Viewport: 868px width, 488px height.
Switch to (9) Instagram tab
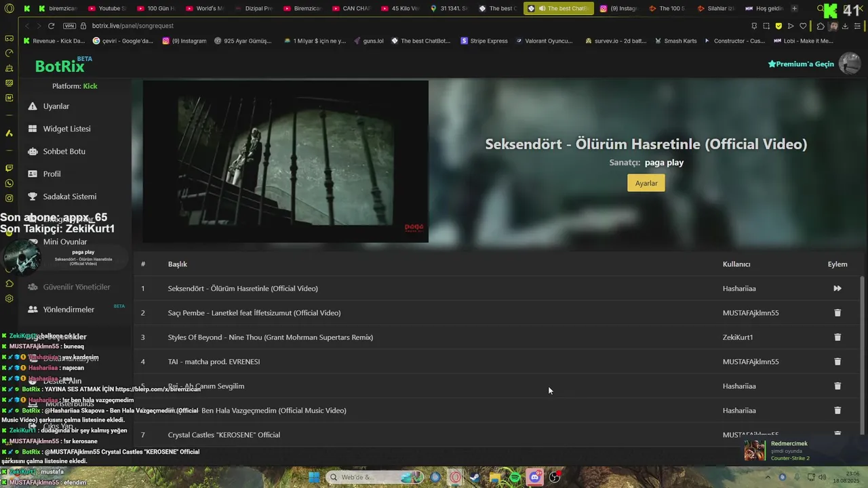(618, 8)
